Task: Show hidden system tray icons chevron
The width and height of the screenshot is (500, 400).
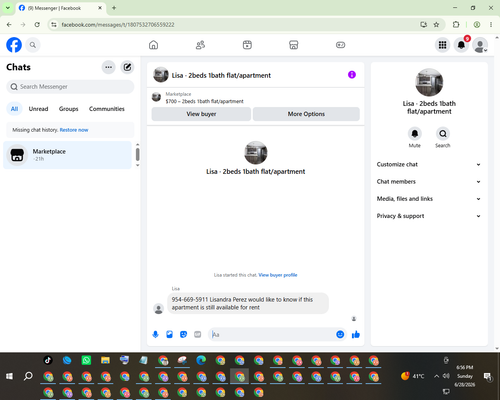Action: pyautogui.click(x=436, y=376)
